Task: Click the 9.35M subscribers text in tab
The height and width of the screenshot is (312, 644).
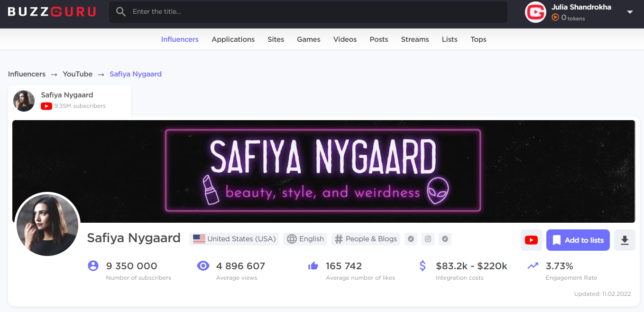Action: pyautogui.click(x=80, y=106)
